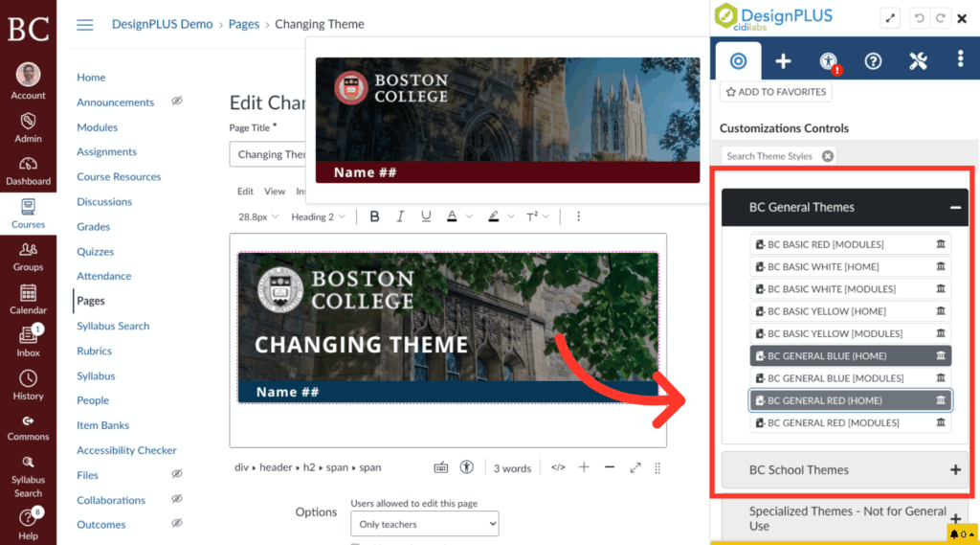Screen dimensions: 980x545
Task: Open the DesignPLUS help tab
Action: (x=873, y=60)
